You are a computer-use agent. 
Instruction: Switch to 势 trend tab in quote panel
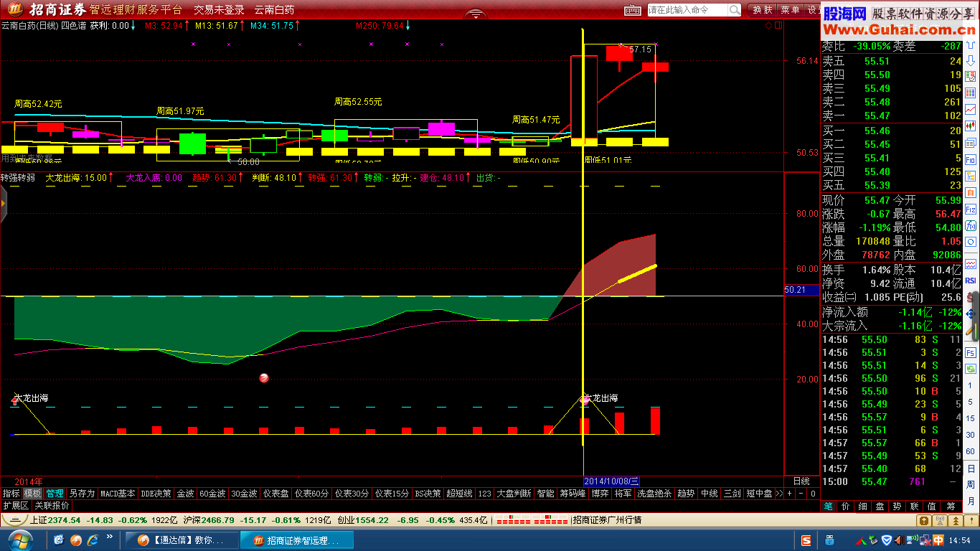click(897, 507)
